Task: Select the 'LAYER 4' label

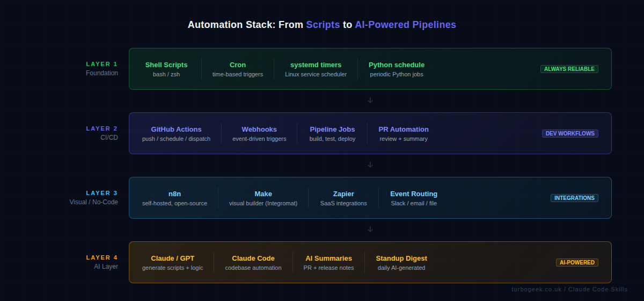Action: pyautogui.click(x=102, y=257)
